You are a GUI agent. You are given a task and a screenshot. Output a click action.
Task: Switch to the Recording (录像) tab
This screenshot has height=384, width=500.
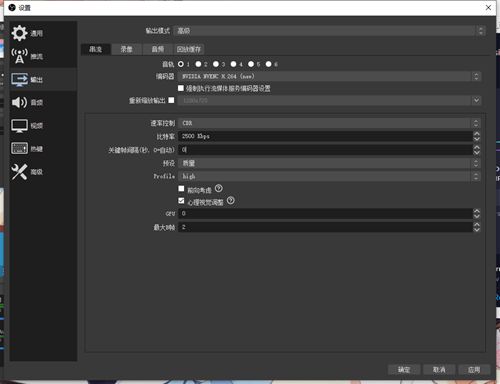pyautogui.click(x=127, y=49)
